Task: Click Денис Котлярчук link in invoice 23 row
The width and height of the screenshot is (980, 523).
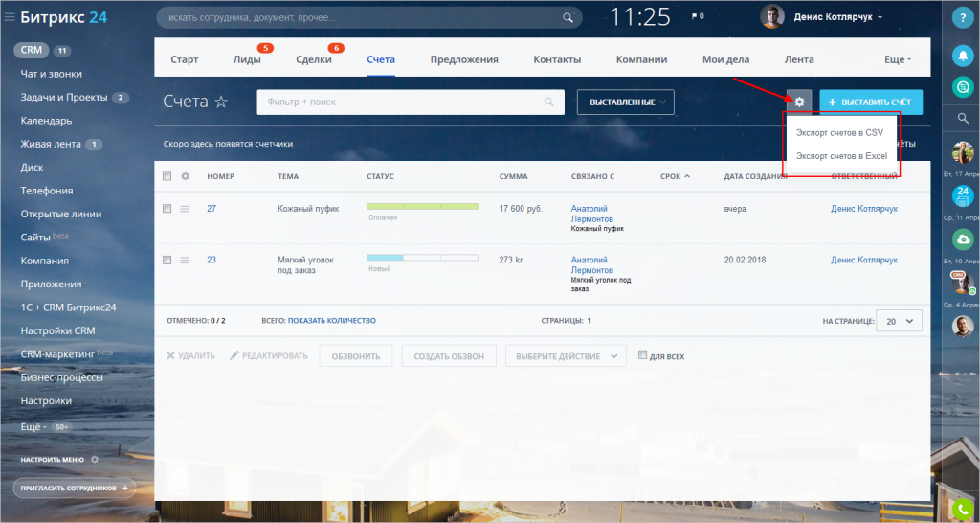Action: point(864,260)
